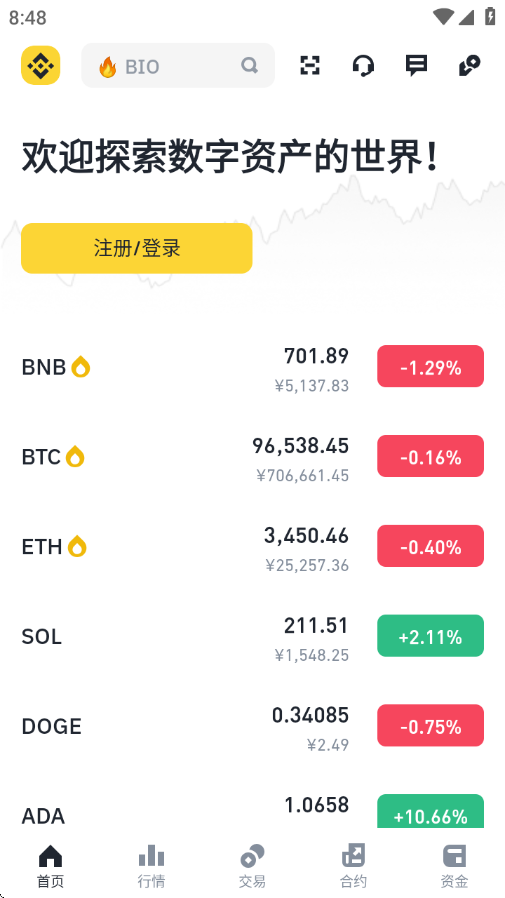
Task: Tap the flame icon beside ETH
Action: 77,546
